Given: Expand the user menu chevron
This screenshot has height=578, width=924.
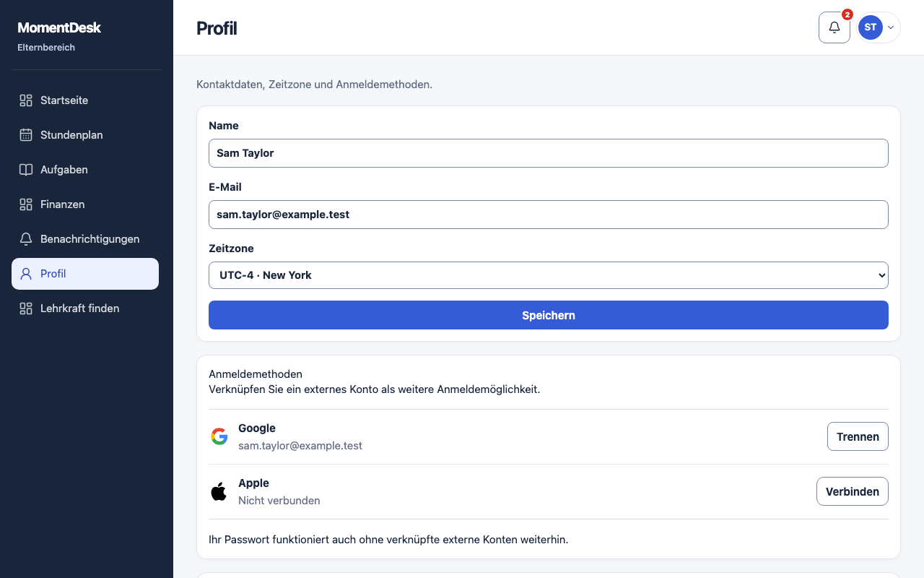Looking at the screenshot, I should point(891,27).
